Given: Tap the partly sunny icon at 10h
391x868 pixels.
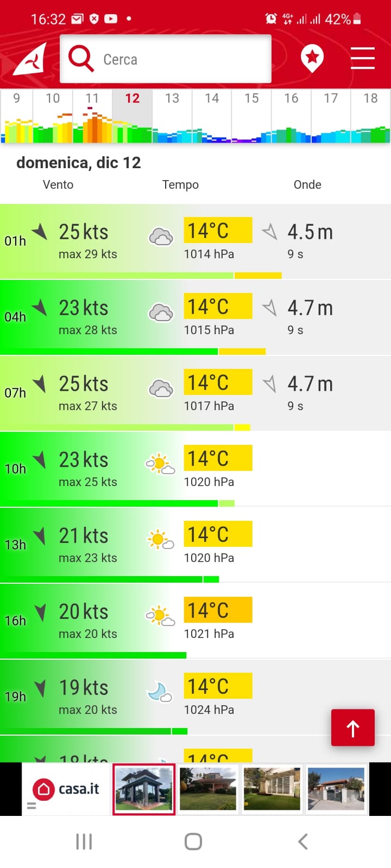Looking at the screenshot, I should [x=160, y=464].
